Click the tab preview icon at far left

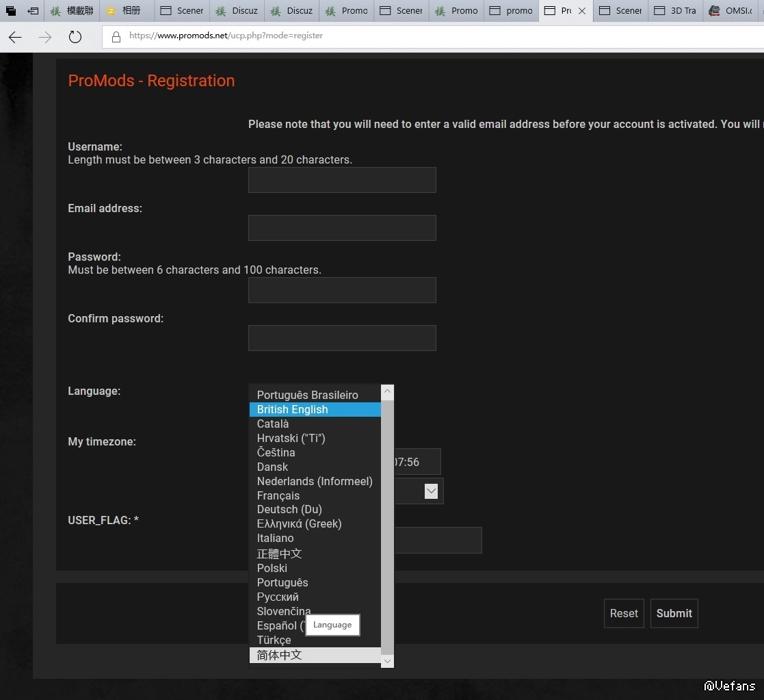tap(11, 11)
